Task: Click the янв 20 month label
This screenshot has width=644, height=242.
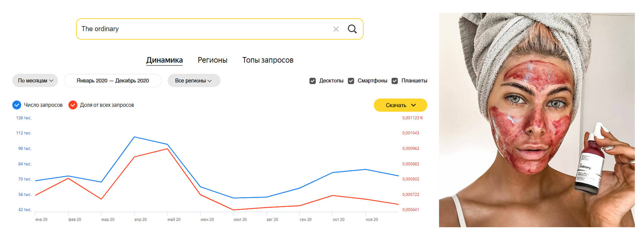Action: click(x=41, y=220)
